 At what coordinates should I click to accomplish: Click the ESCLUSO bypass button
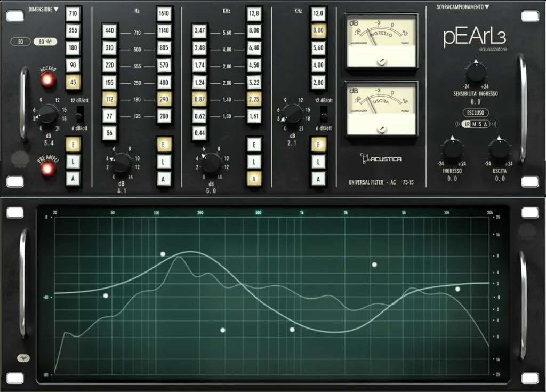point(475,113)
